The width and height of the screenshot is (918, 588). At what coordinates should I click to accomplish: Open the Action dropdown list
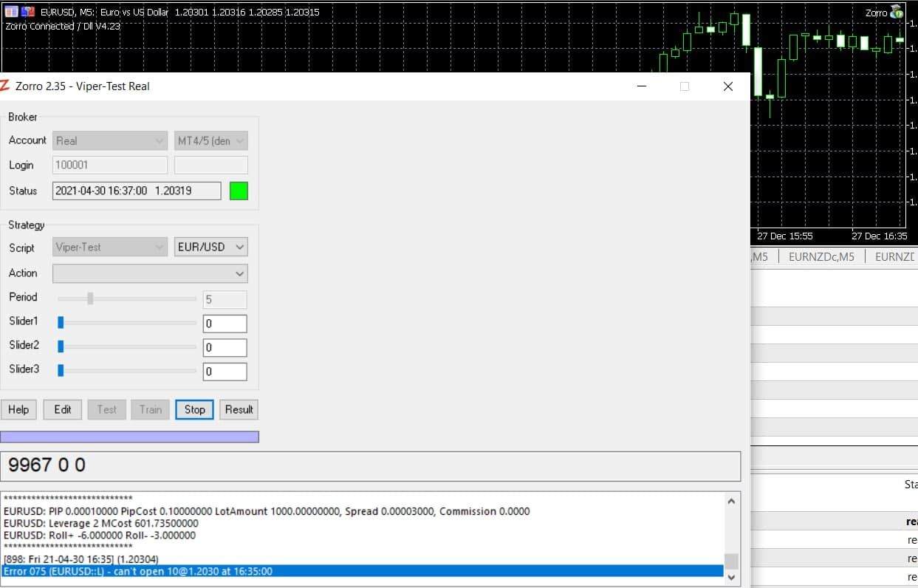tap(150, 273)
